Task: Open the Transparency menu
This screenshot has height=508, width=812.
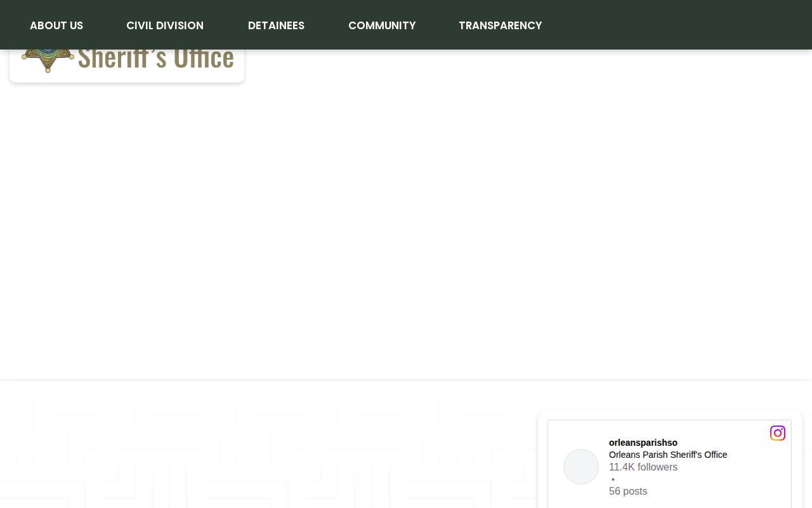Action: click(x=501, y=25)
